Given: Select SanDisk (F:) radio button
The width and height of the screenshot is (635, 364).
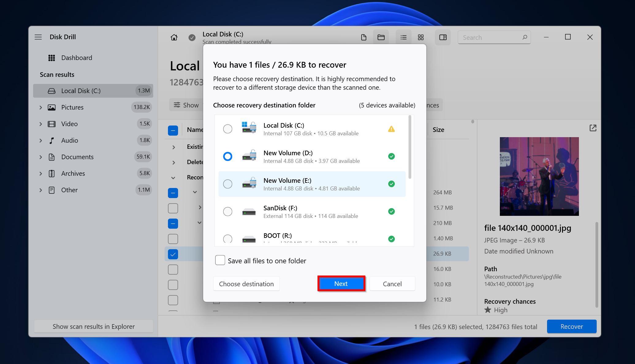Looking at the screenshot, I should pos(228,212).
